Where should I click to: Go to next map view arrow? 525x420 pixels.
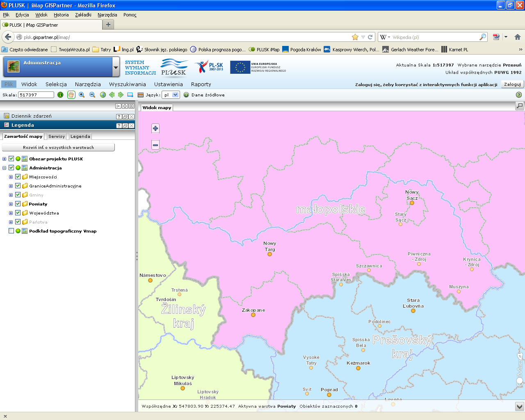[x=121, y=95]
